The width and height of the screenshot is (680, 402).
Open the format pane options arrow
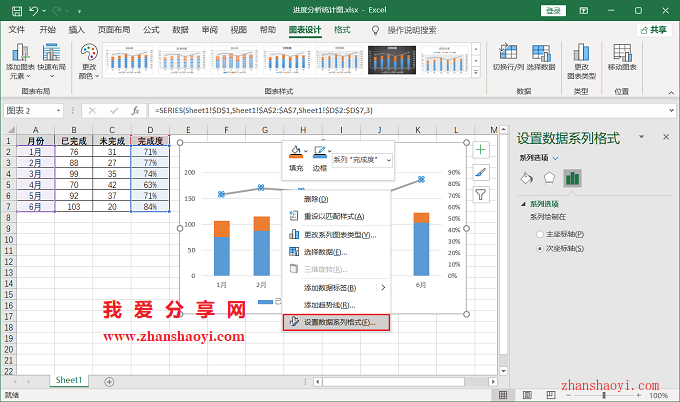coord(641,137)
